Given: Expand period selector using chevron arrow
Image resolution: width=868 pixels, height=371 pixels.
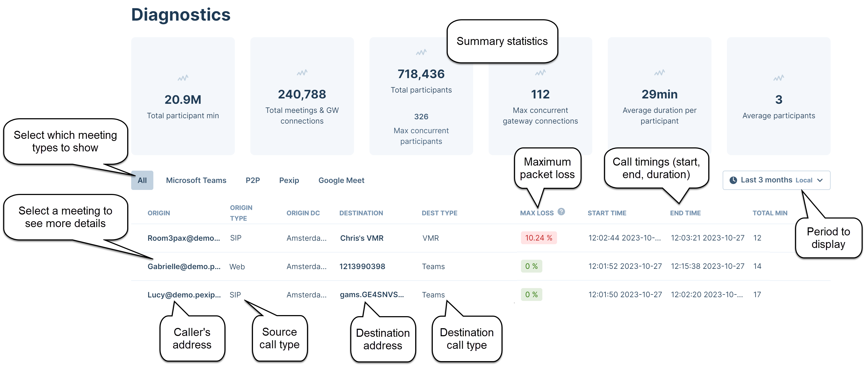Looking at the screenshot, I should 820,181.
